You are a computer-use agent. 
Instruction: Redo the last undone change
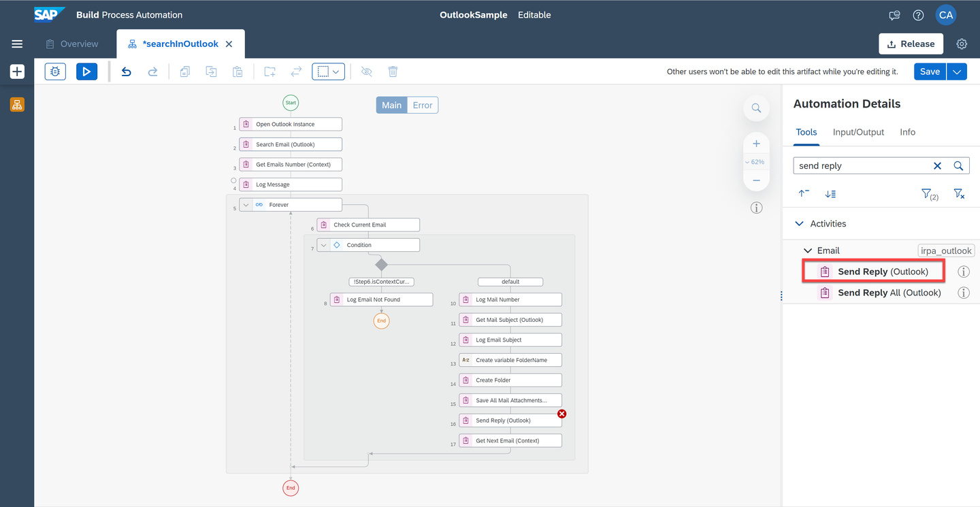(153, 71)
